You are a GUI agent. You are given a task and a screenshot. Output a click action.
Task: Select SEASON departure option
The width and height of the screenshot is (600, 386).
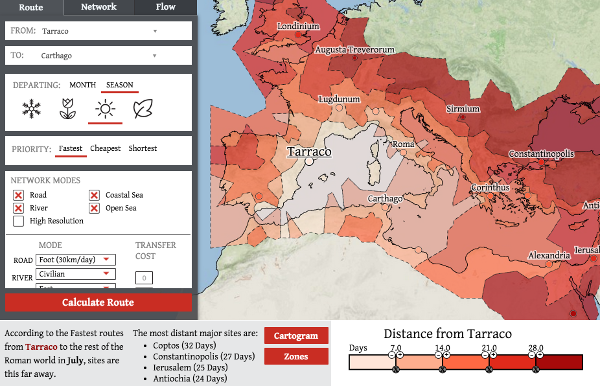[120, 85]
